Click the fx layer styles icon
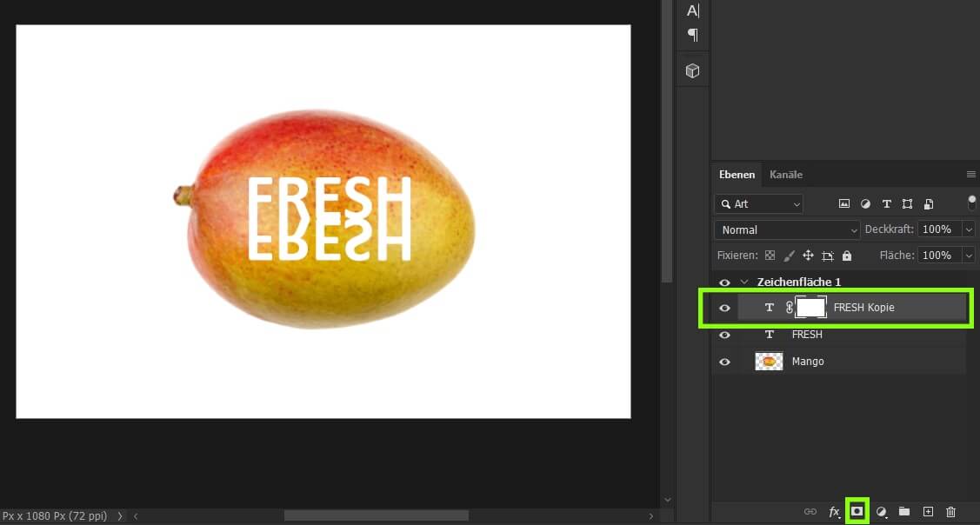The height and width of the screenshot is (525, 980). tap(834, 512)
